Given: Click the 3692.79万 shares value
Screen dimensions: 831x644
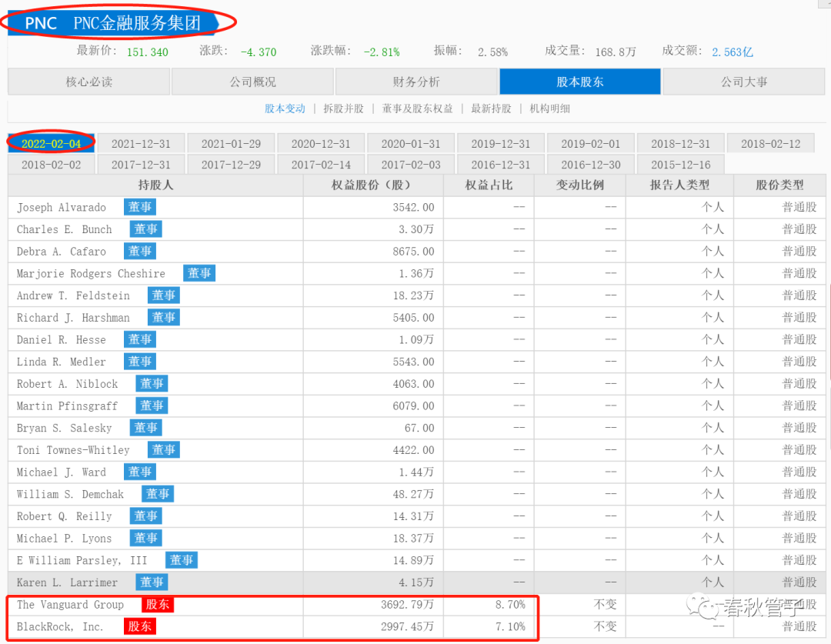Looking at the screenshot, I should [x=407, y=604].
